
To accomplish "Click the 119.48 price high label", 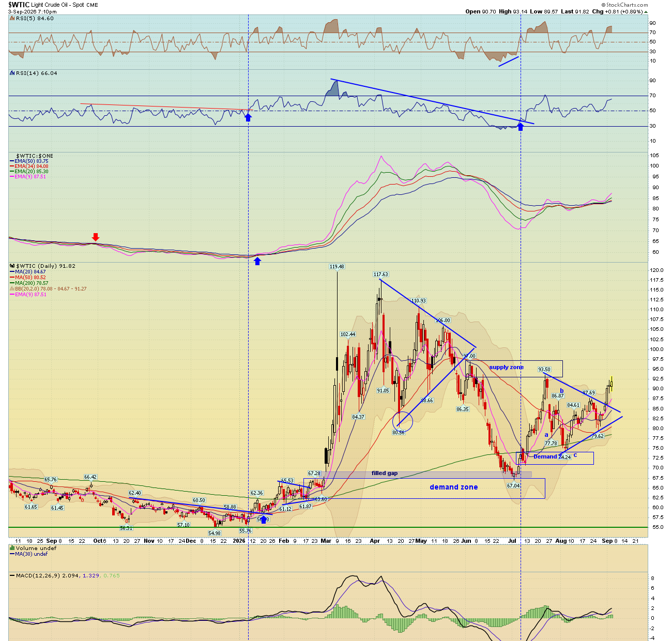I will tap(337, 267).
